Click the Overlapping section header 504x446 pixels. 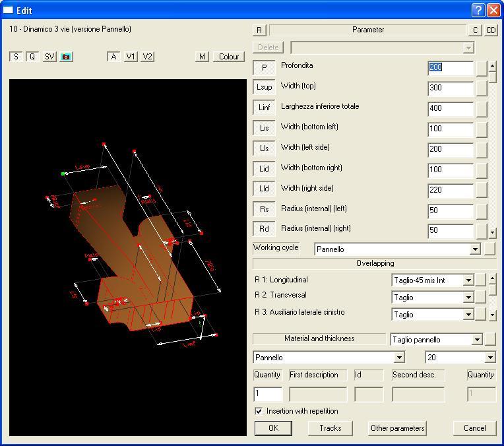(x=375, y=263)
